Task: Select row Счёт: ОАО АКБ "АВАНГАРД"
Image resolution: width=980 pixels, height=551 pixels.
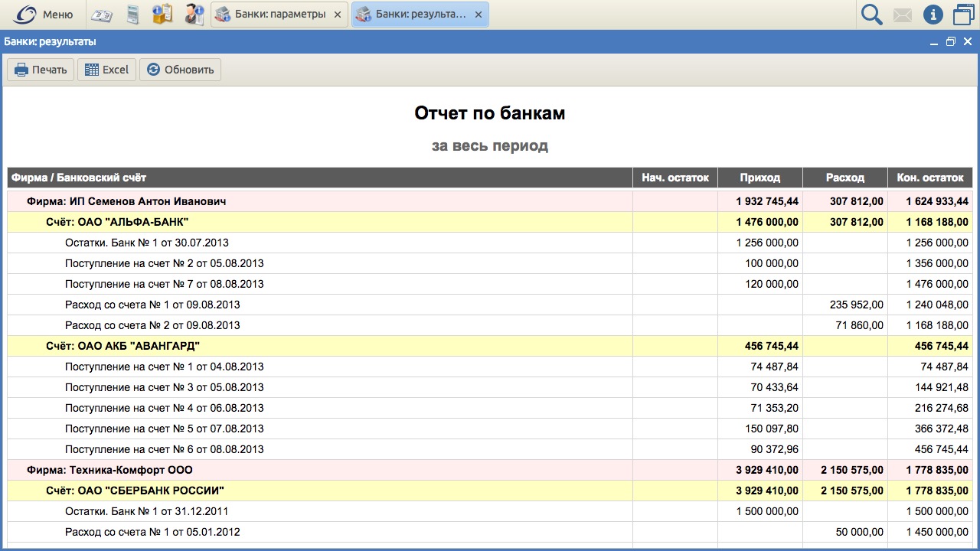Action: pyautogui.click(x=490, y=346)
